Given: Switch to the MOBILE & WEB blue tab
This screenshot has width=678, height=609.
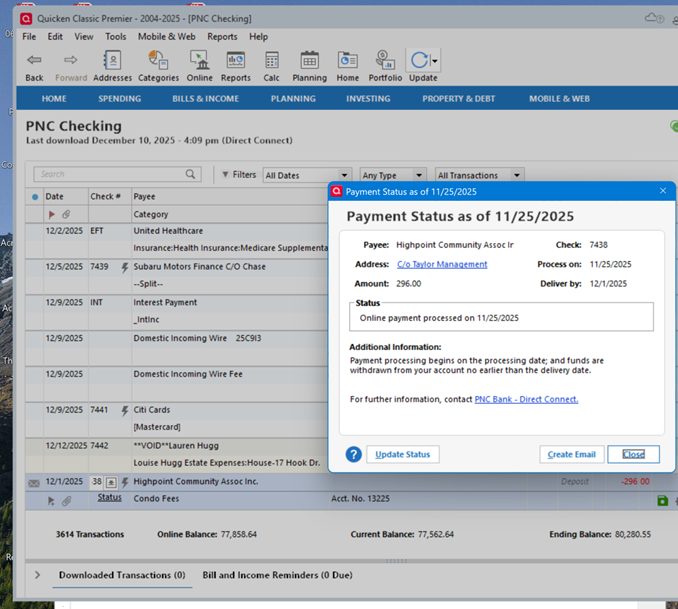Looking at the screenshot, I should 559,99.
